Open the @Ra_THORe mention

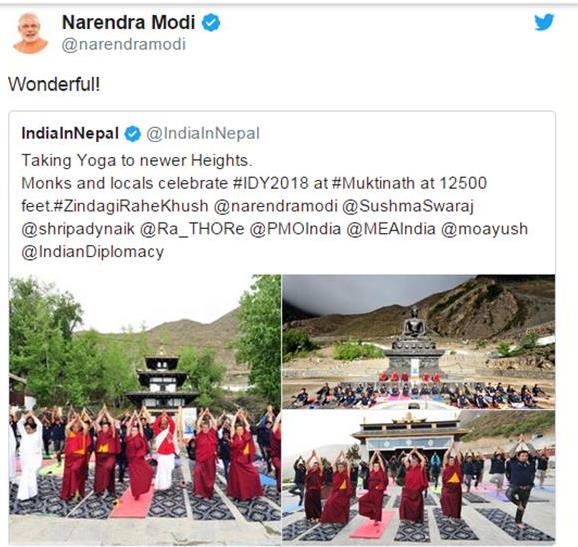click(x=192, y=229)
